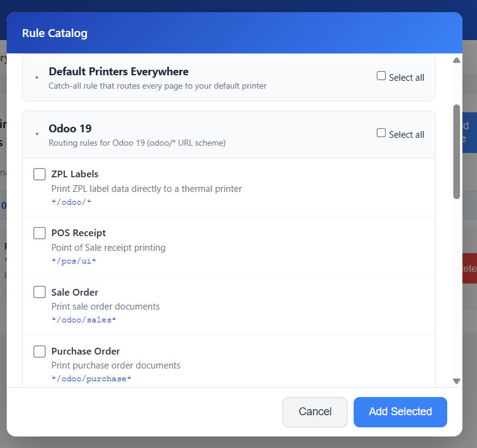Viewport: 477px width, 448px height.
Task: Check Select all for Odoo 19
Action: coord(381,133)
